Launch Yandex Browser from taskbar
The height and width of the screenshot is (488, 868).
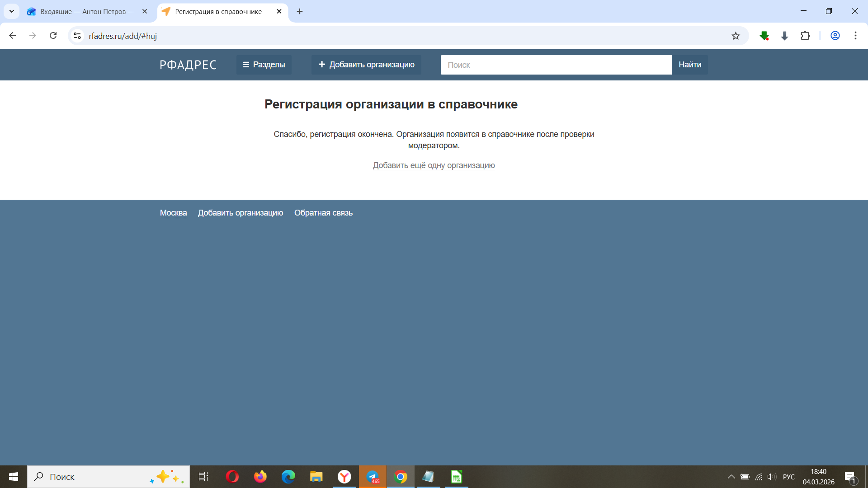(x=344, y=477)
